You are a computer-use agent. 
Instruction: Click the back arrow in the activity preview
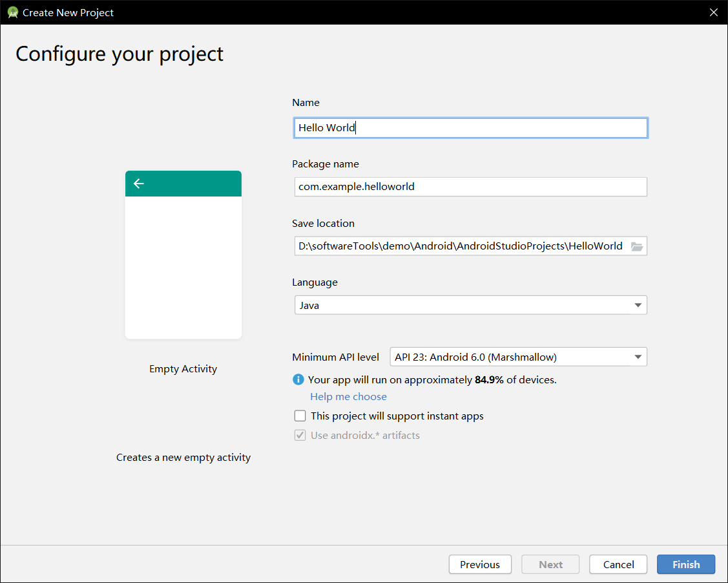pyautogui.click(x=138, y=184)
